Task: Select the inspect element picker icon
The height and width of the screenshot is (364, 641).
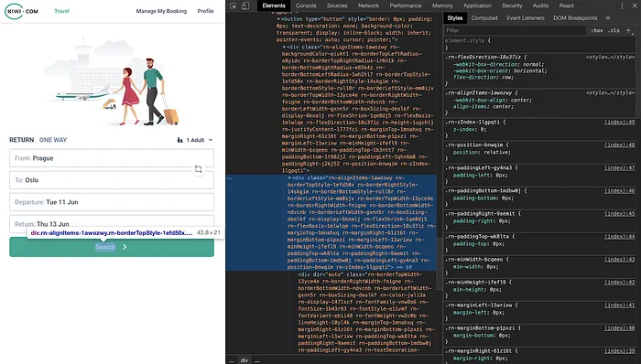Action: tap(233, 5)
